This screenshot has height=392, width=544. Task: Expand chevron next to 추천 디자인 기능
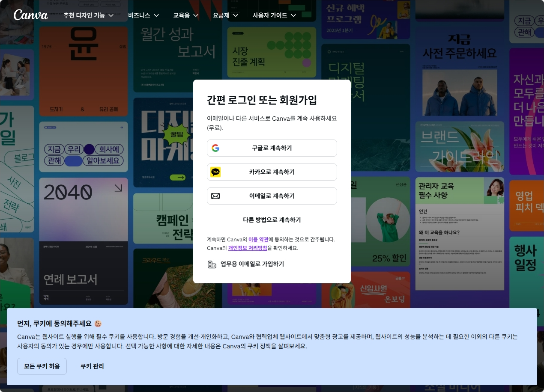point(111,15)
